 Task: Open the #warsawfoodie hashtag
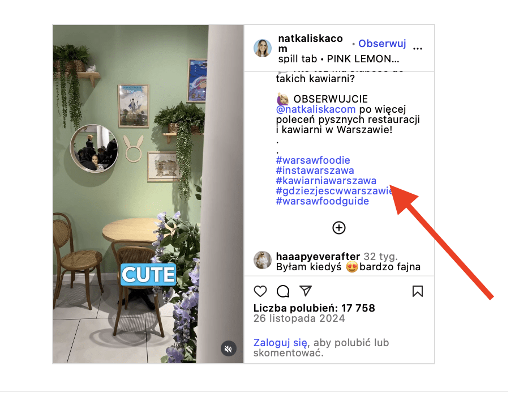tap(313, 160)
